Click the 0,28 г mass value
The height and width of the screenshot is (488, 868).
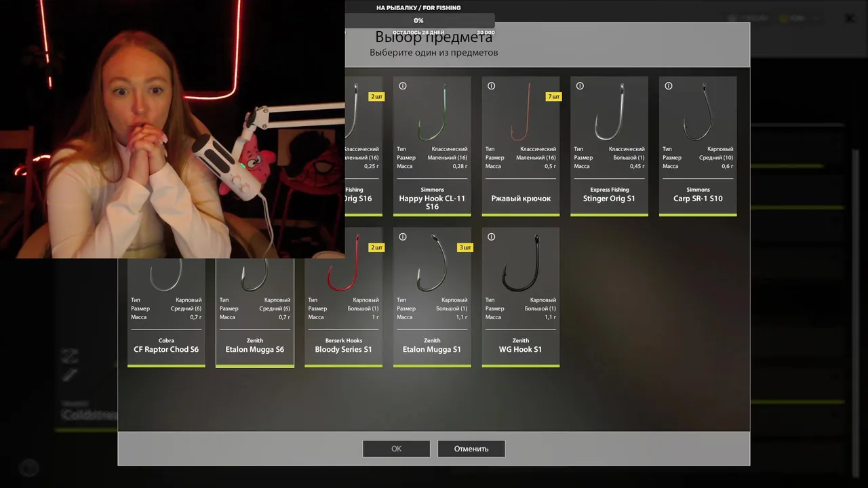click(x=460, y=167)
